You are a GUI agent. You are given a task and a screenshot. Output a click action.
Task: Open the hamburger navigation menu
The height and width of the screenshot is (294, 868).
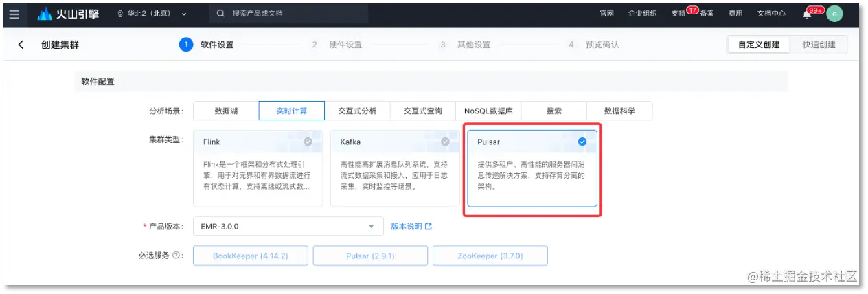(14, 14)
